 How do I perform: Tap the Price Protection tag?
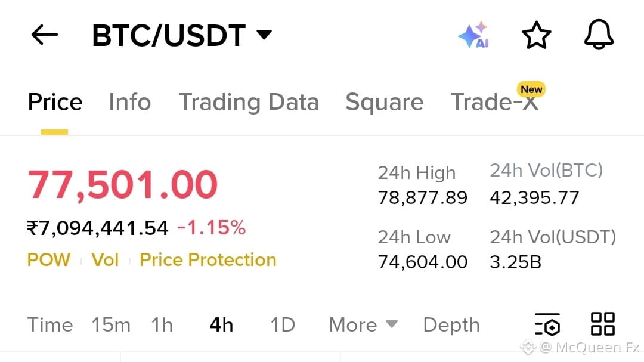[208, 259]
